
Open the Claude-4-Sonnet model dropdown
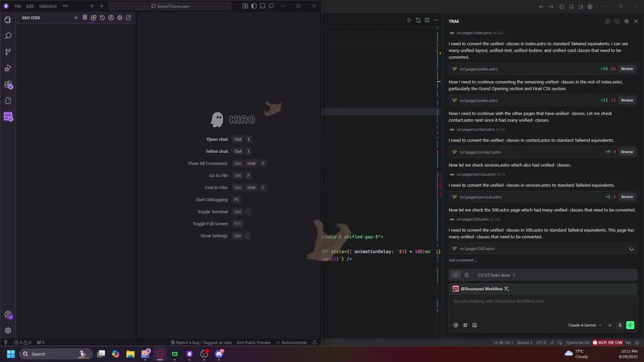coord(585,325)
